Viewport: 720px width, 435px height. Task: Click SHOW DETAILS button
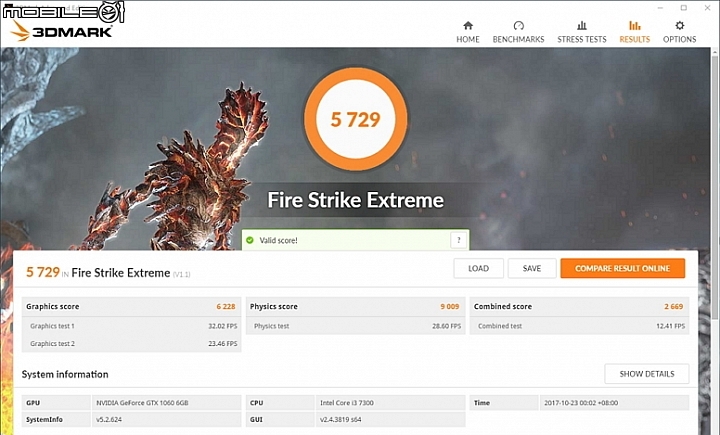click(x=647, y=374)
